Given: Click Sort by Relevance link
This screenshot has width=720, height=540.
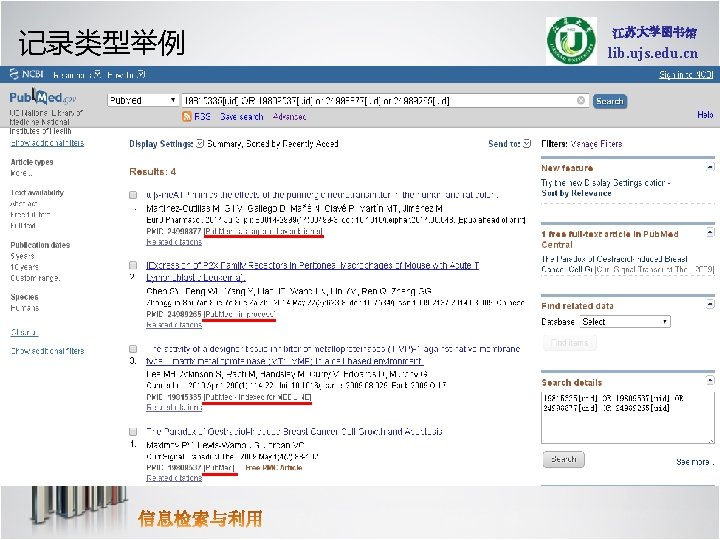Looking at the screenshot, I should click(576, 193).
